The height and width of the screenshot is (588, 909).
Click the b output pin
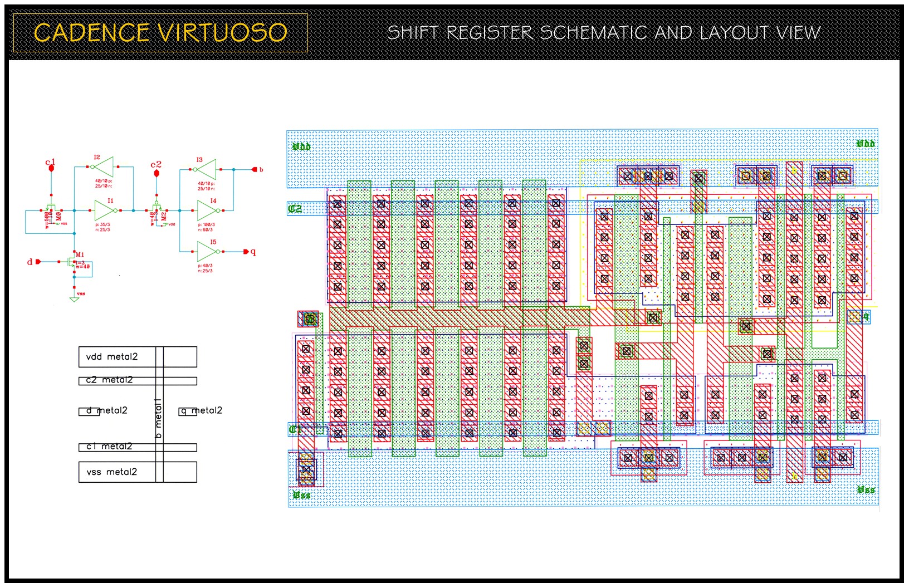click(254, 169)
